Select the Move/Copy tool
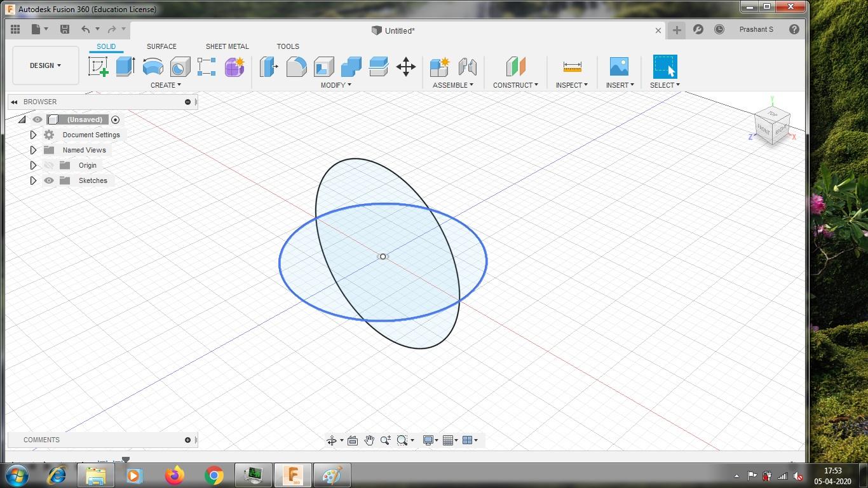Screen dimensions: 868x488 click(x=405, y=67)
